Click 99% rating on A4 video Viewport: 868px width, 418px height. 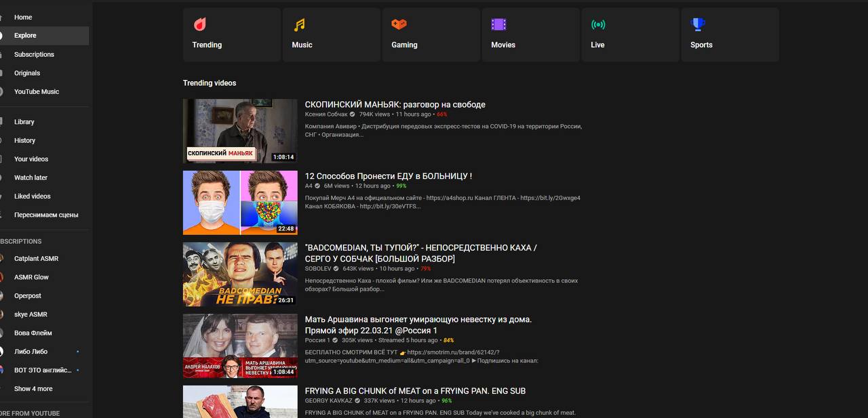(401, 186)
